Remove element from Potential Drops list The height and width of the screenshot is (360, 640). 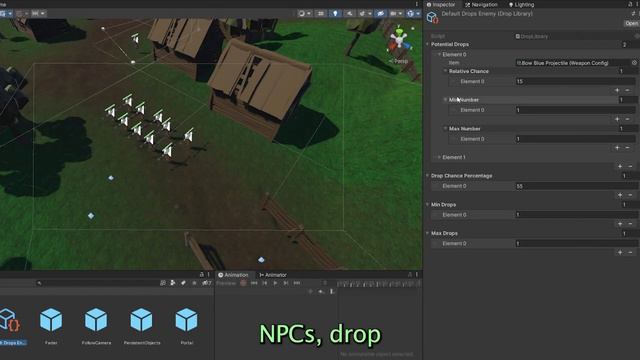coord(631,166)
